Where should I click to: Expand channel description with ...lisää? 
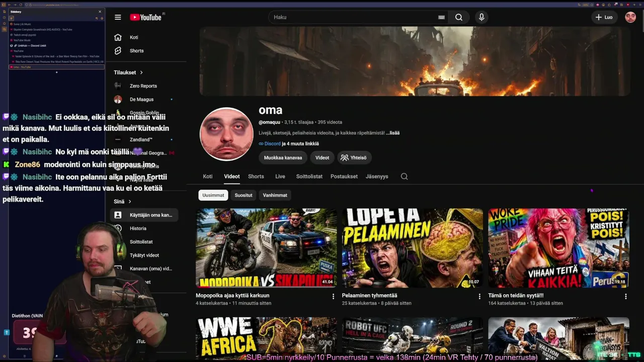[393, 133]
